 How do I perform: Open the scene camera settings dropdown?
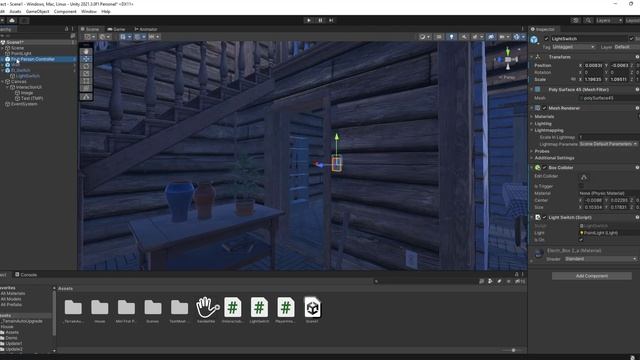504,37
